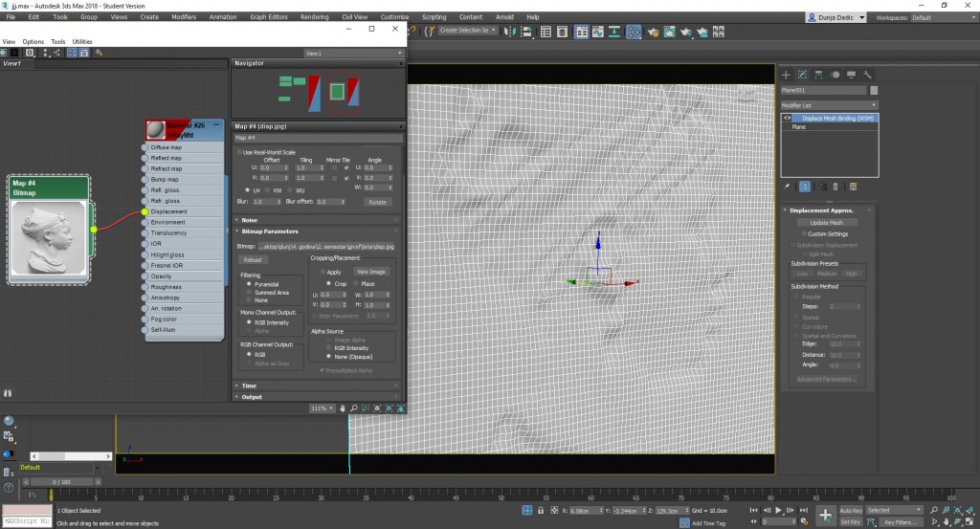
Task: Open the Options menu in the Slate material editor
Action: pyautogui.click(x=33, y=42)
